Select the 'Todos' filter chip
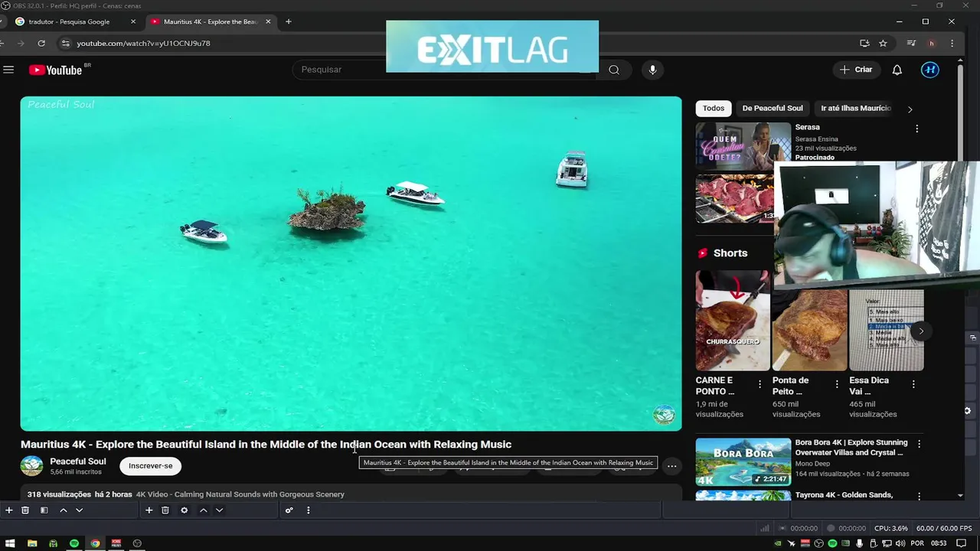Viewport: 980px width, 551px height. (714, 109)
